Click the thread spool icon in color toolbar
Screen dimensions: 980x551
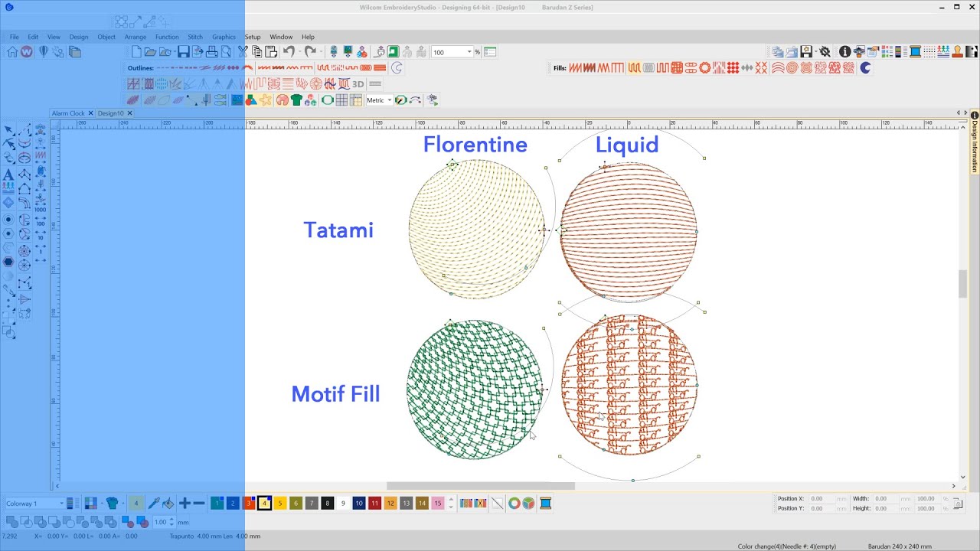pos(546,503)
